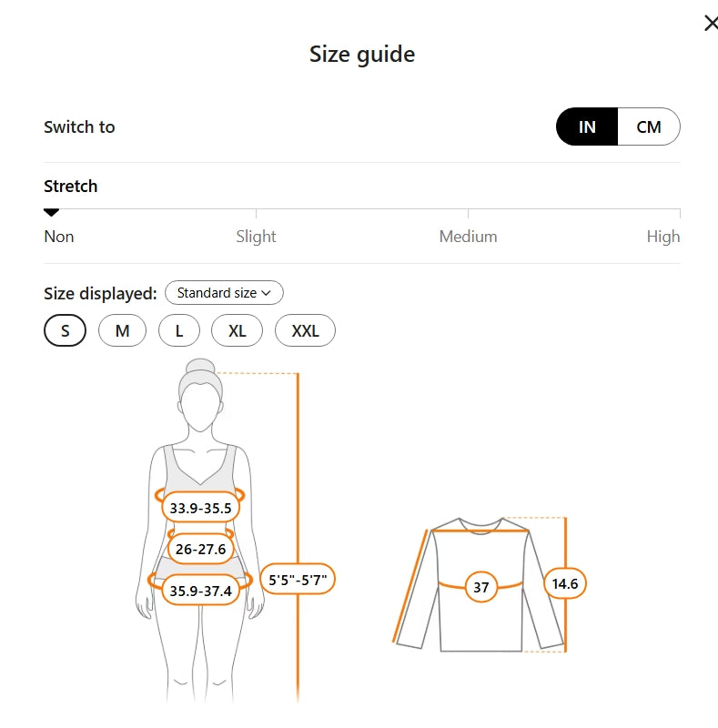The height and width of the screenshot is (728, 718).
Task: Click the Standard size dropdown chevron
Action: click(267, 293)
